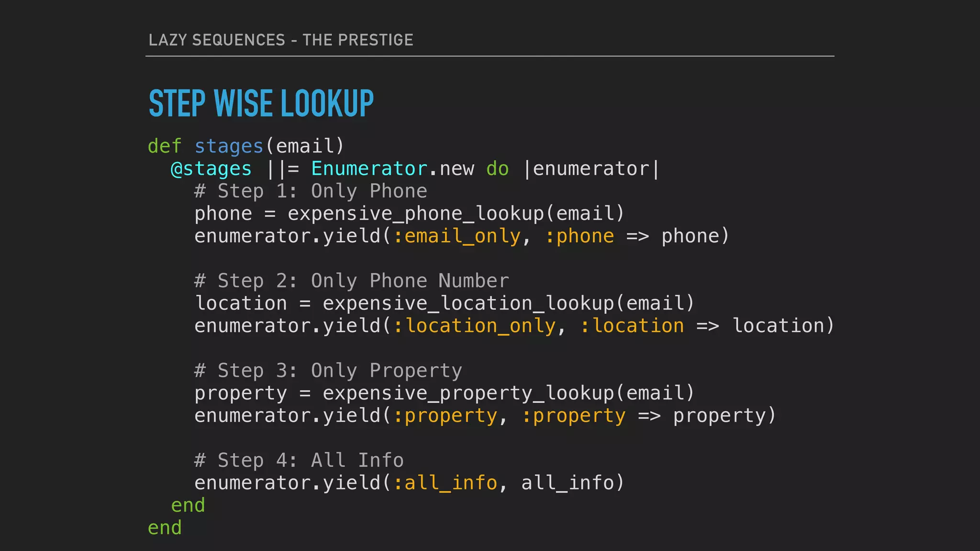Click the yield line containing ':all_info'
Screen dimensions: 980x551
click(410, 483)
